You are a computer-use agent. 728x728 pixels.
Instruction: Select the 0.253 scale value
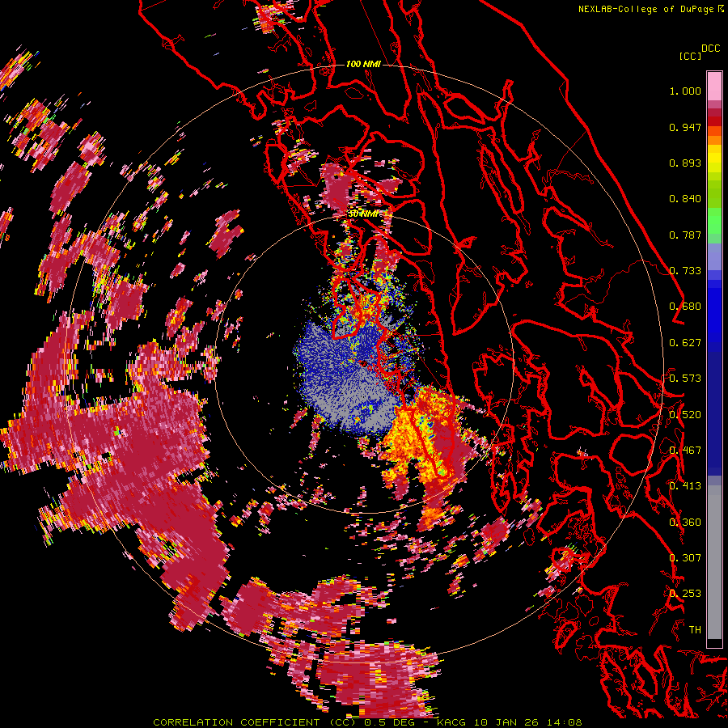(685, 594)
